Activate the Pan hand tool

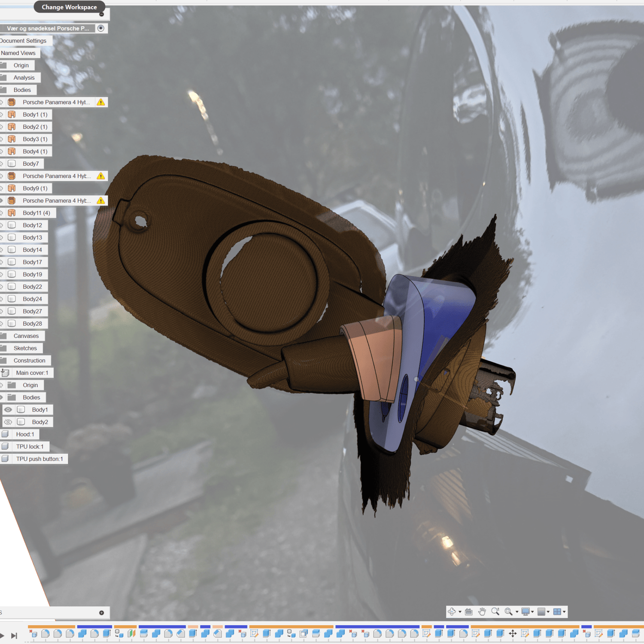pyautogui.click(x=482, y=612)
